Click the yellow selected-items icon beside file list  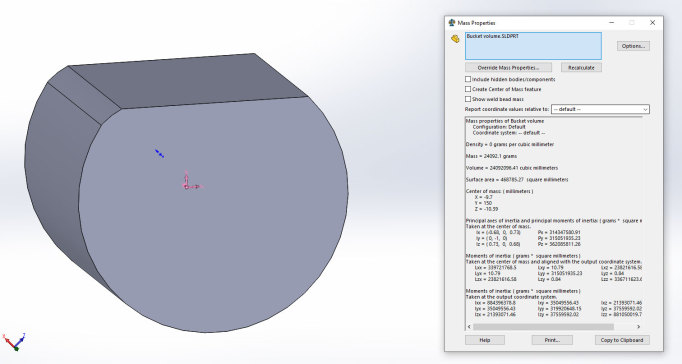coord(455,39)
